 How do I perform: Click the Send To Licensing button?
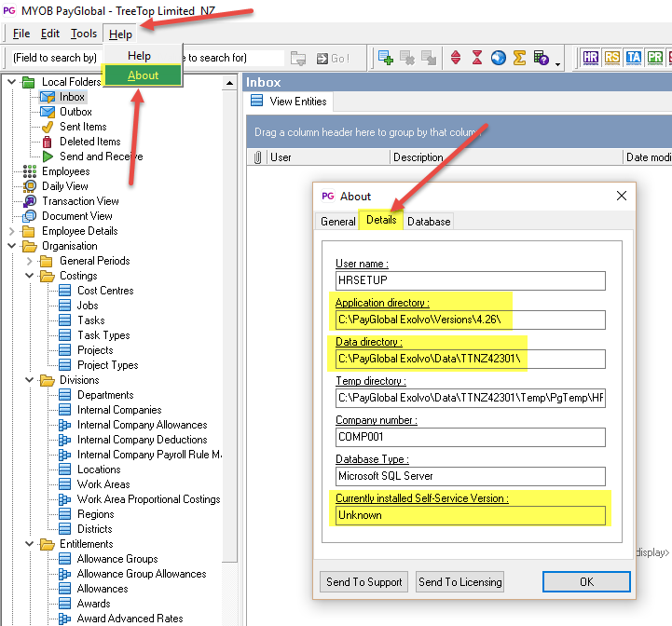click(459, 582)
